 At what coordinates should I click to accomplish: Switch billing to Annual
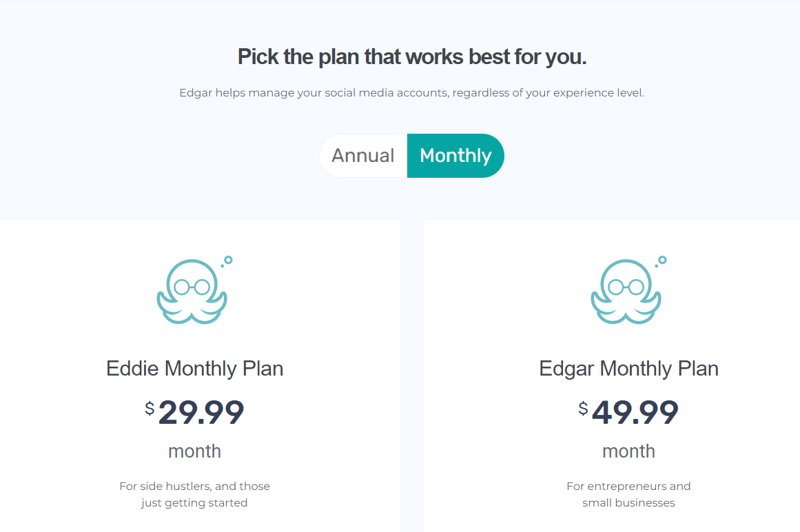click(x=363, y=156)
